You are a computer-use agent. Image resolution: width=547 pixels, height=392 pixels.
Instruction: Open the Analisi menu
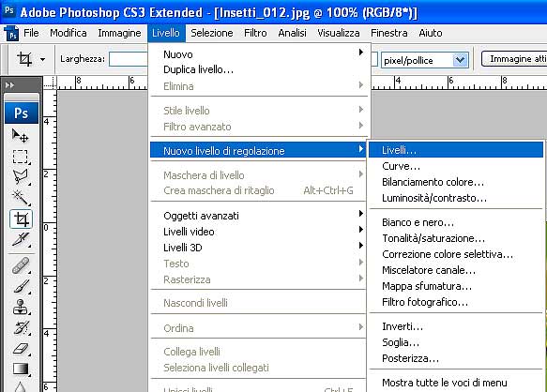point(293,33)
